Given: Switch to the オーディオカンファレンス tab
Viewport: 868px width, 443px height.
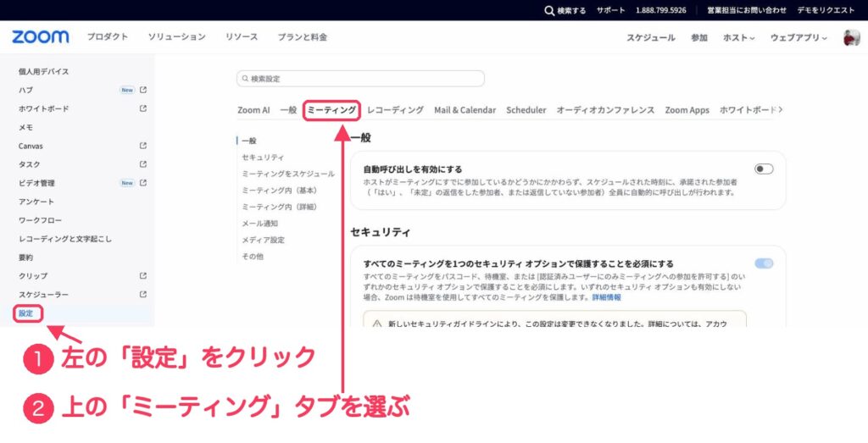Looking at the screenshot, I should (x=605, y=110).
